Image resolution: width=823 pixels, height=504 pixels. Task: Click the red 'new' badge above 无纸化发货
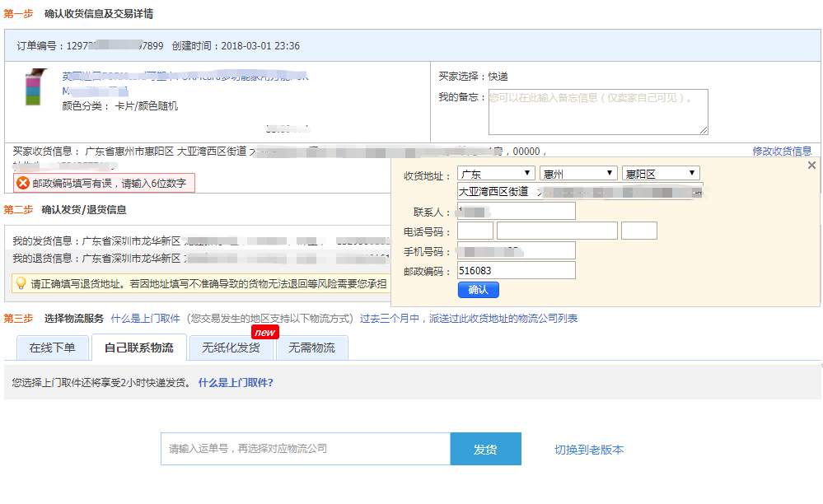click(264, 332)
